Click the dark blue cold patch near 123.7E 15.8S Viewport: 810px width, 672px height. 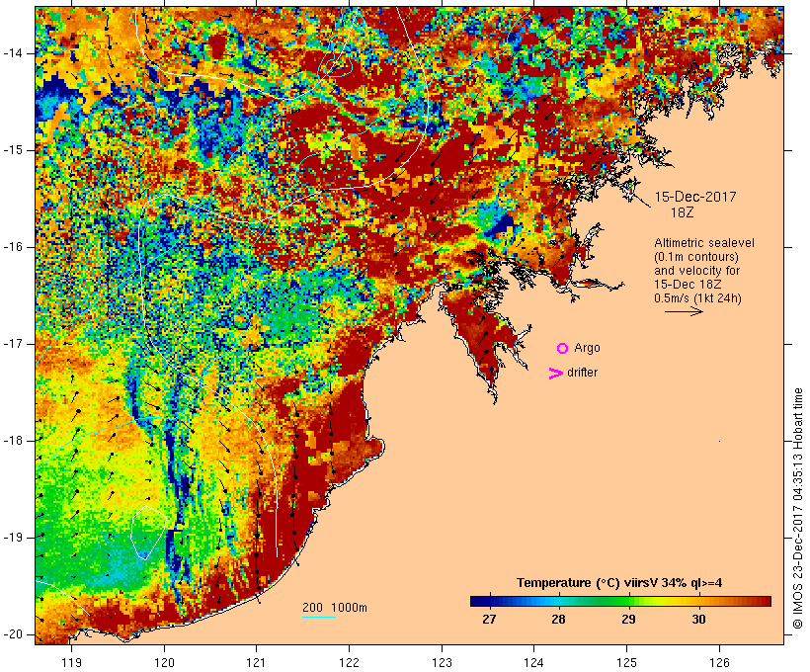502,226
